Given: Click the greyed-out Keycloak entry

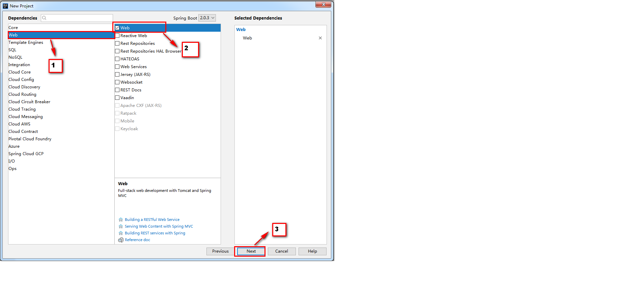Looking at the screenshot, I should pos(129,129).
